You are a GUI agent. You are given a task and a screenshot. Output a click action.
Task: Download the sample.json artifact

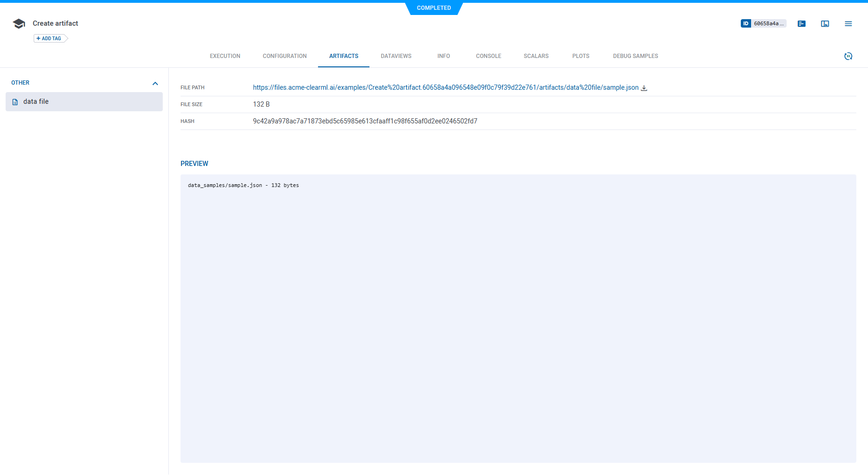[644, 87]
